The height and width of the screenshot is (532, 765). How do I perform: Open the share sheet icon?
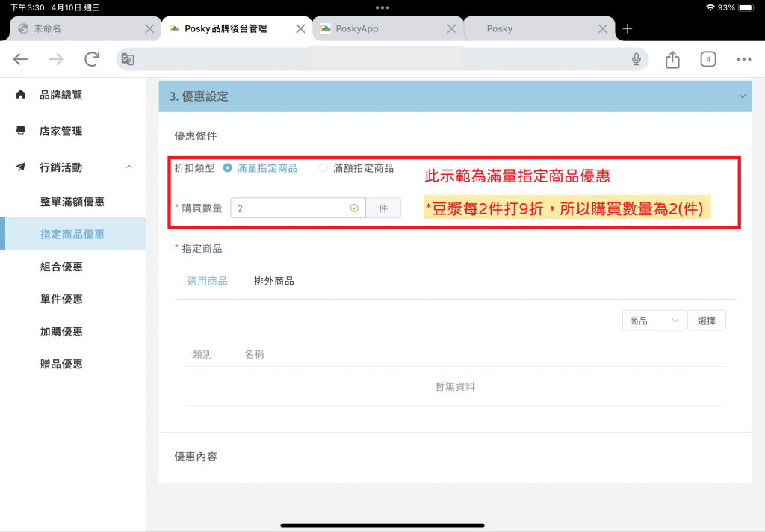tap(672, 59)
